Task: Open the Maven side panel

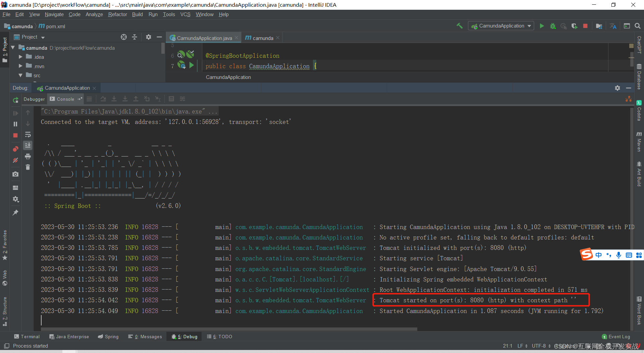Action: coord(639,141)
